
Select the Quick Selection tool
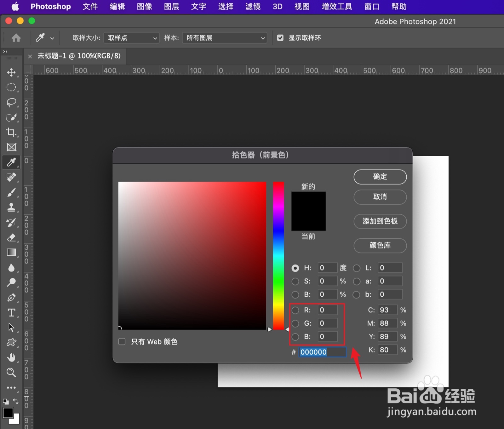(11, 118)
